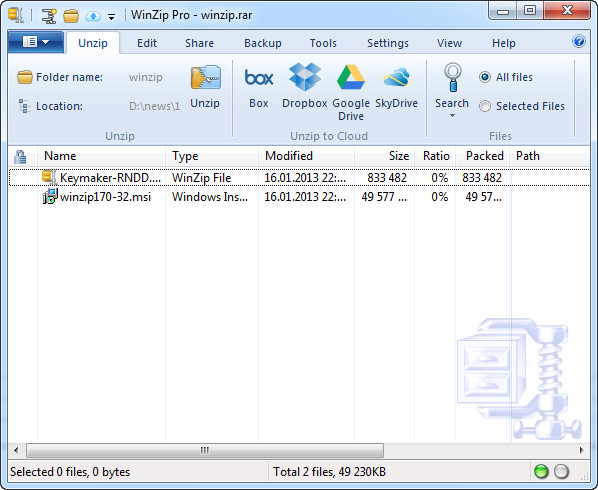Sort by the Size column header
Screen dimensions: 598x490
point(384,156)
